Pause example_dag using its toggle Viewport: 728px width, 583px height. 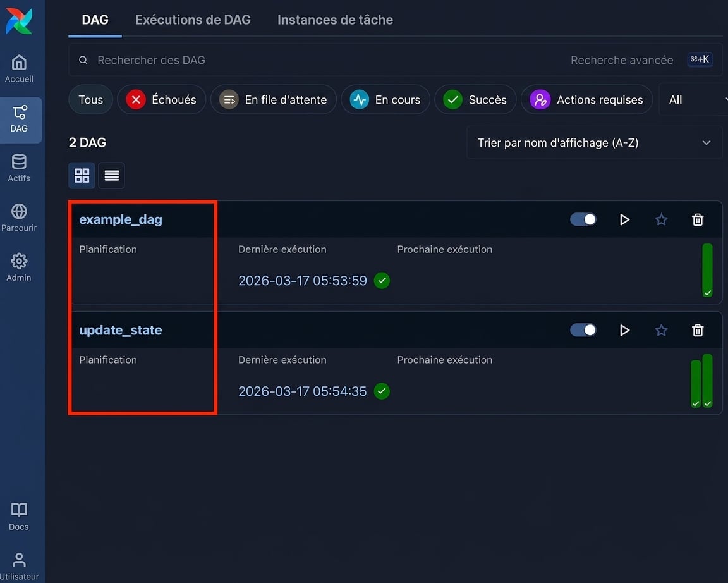[583, 219]
